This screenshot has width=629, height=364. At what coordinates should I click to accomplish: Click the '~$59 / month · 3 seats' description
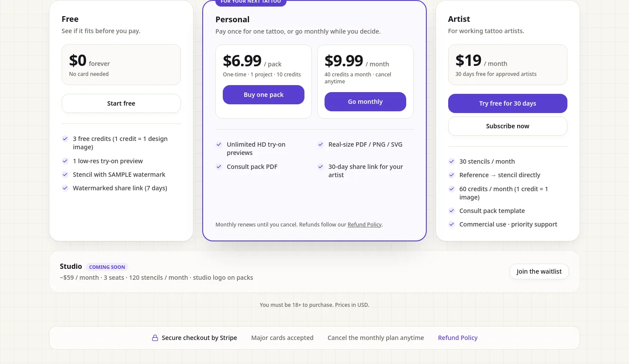tap(156, 278)
